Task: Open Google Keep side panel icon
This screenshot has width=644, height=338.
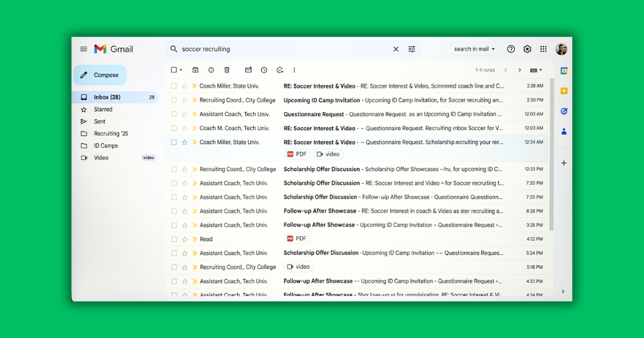Action: [563, 91]
